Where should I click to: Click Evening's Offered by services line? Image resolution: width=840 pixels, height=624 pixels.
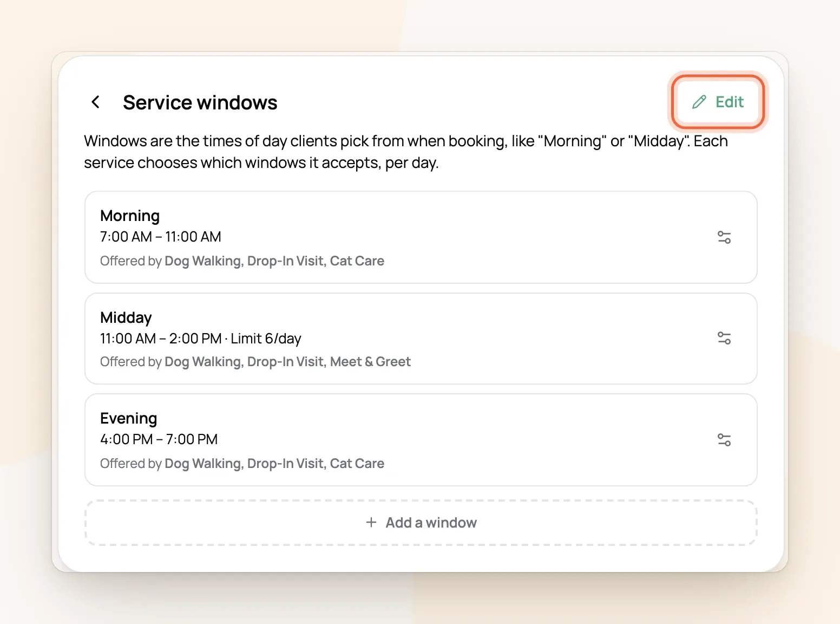242,464
